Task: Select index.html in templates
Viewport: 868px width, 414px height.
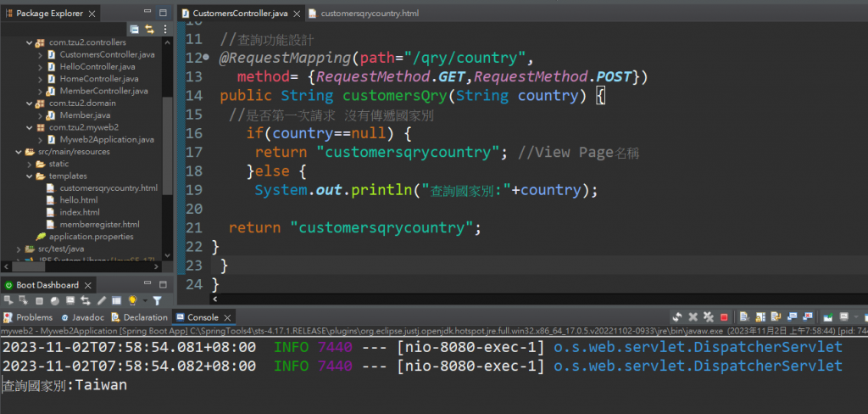Action: click(x=80, y=212)
